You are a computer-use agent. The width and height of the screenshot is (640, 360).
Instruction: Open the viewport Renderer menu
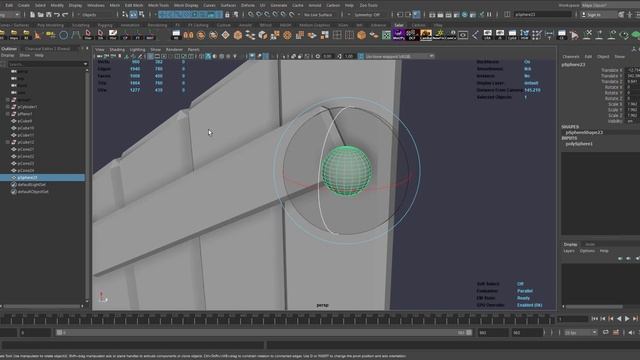(x=174, y=50)
